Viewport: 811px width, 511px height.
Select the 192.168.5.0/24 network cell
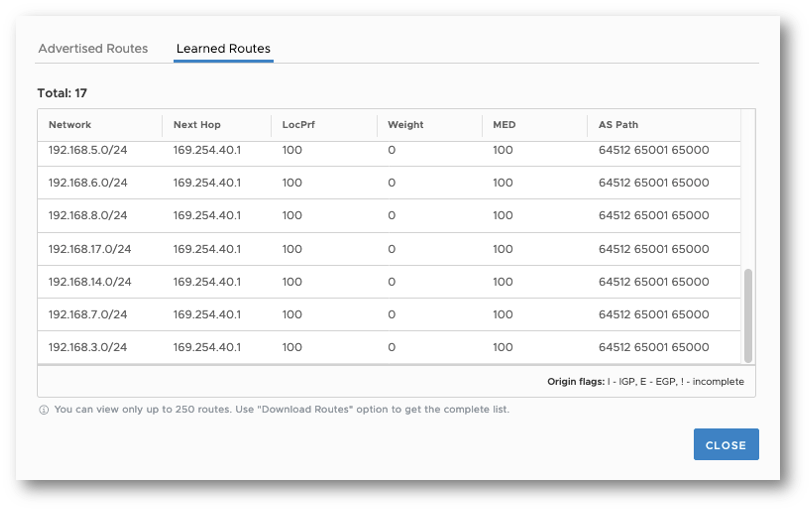click(88, 151)
